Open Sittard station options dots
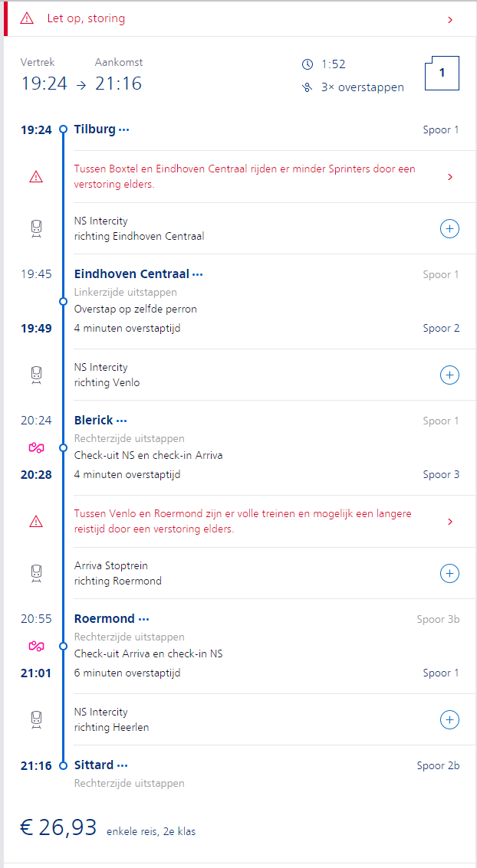This screenshot has height=868, width=477. pos(123,765)
